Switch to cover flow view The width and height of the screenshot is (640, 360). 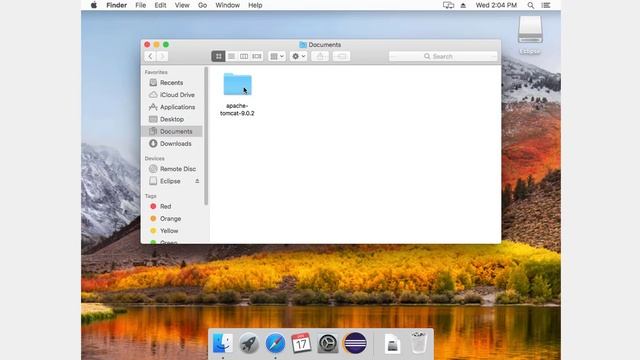(x=257, y=56)
